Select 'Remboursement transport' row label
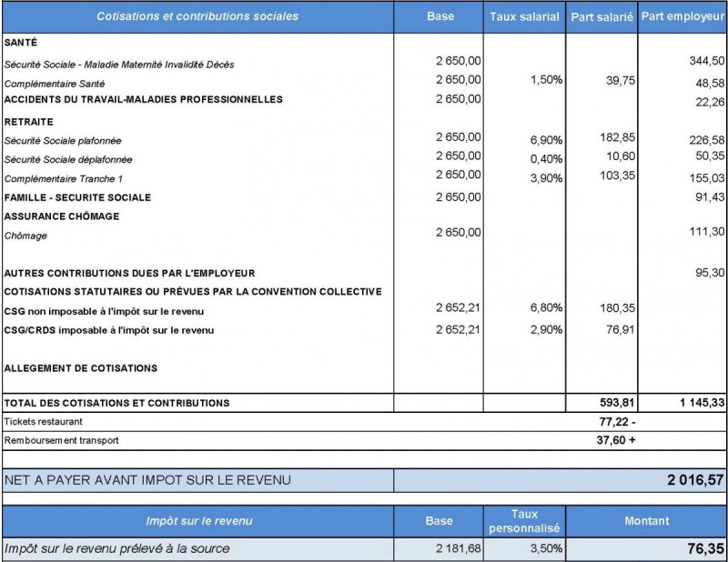728x562 pixels. click(61, 440)
